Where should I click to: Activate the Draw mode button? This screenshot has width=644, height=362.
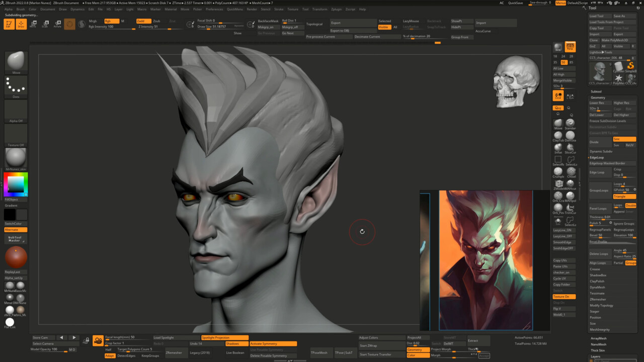(x=21, y=24)
